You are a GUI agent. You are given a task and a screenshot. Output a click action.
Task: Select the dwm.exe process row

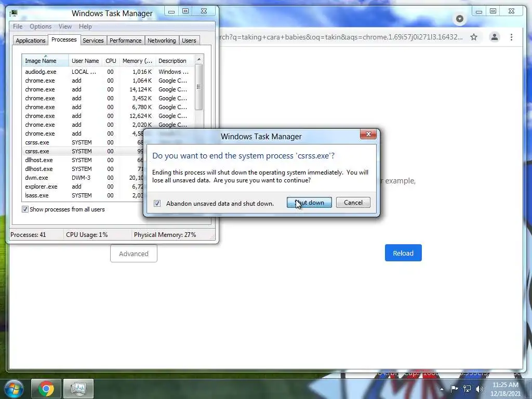click(83, 178)
